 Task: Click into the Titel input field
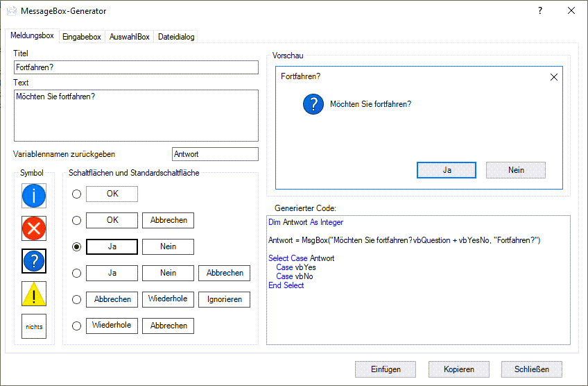coord(136,67)
